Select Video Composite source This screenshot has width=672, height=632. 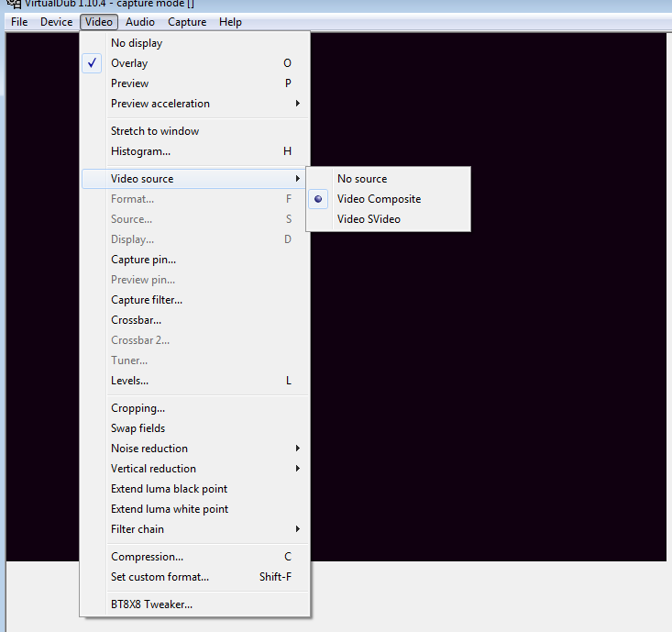(389, 199)
